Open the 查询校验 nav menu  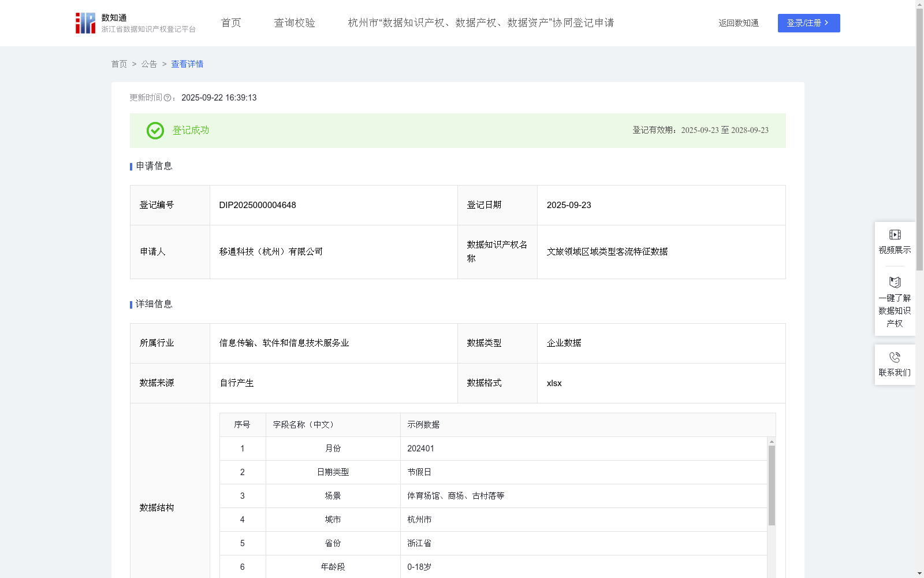click(x=295, y=23)
